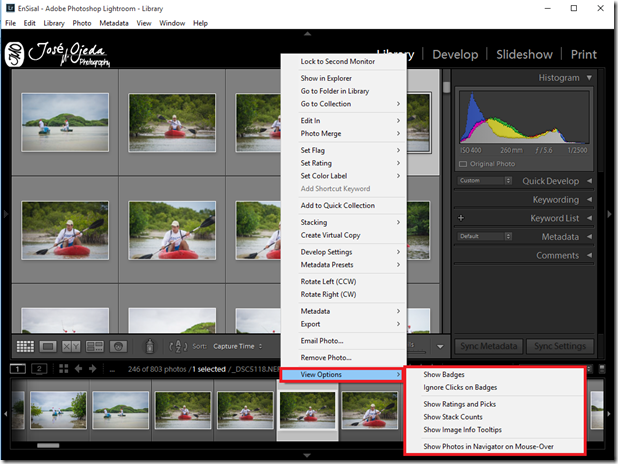Toggle Original Photo checkbox

pyautogui.click(x=463, y=164)
